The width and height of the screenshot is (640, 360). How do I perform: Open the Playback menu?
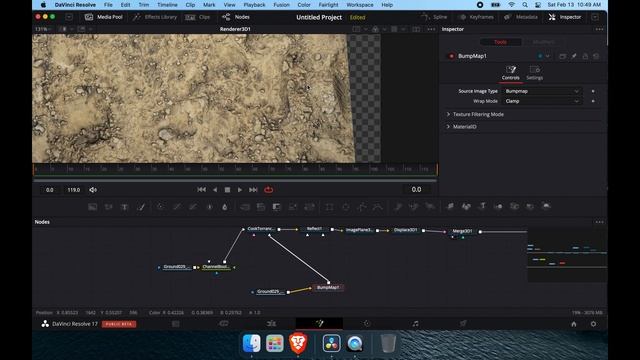point(254,5)
